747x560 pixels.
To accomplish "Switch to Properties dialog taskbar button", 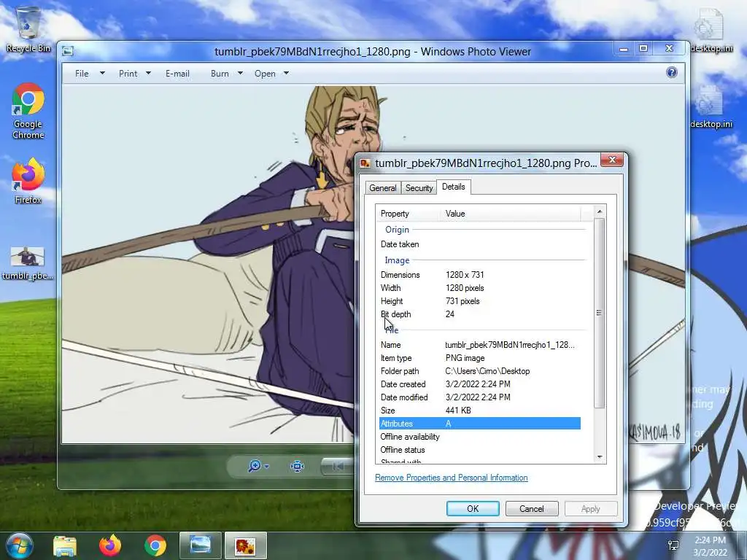I will [245, 545].
